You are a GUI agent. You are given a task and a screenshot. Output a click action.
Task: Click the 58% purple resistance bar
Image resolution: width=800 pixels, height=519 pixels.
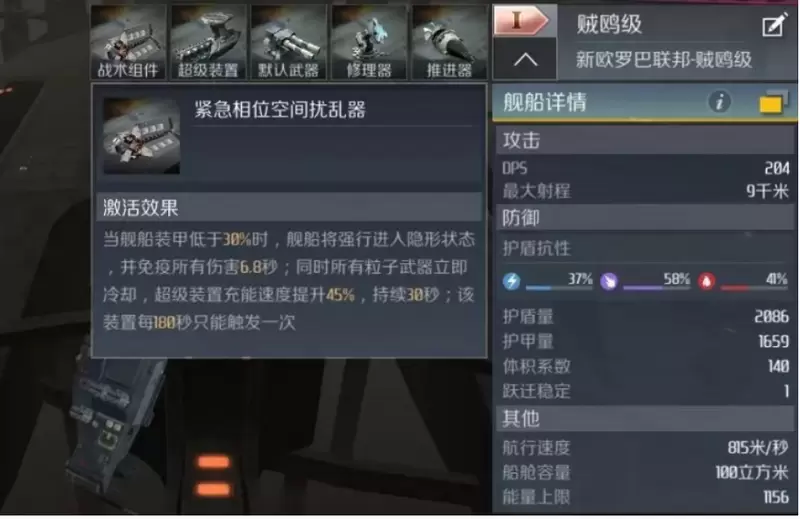click(x=657, y=288)
